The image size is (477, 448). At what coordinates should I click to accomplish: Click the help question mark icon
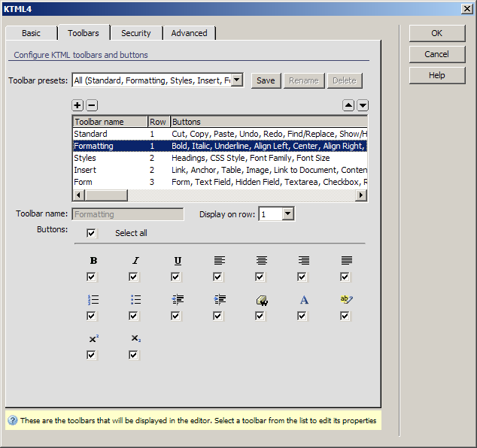coord(13,421)
